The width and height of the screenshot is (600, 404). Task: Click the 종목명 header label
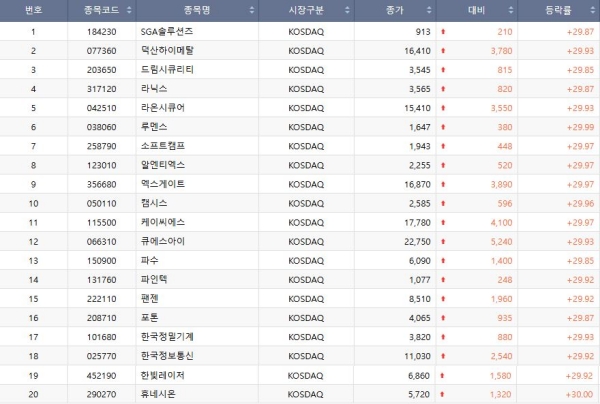click(x=197, y=10)
